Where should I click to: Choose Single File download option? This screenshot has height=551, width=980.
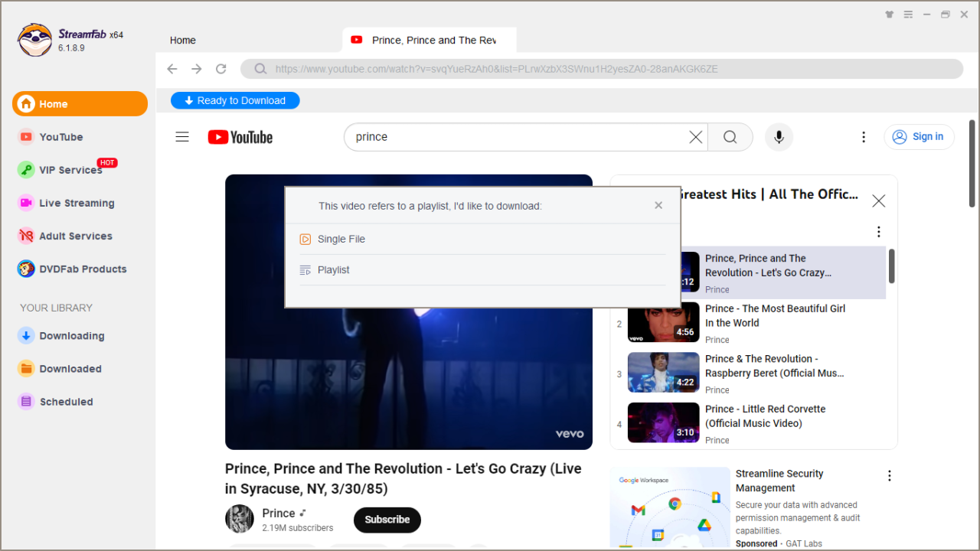[x=482, y=239]
